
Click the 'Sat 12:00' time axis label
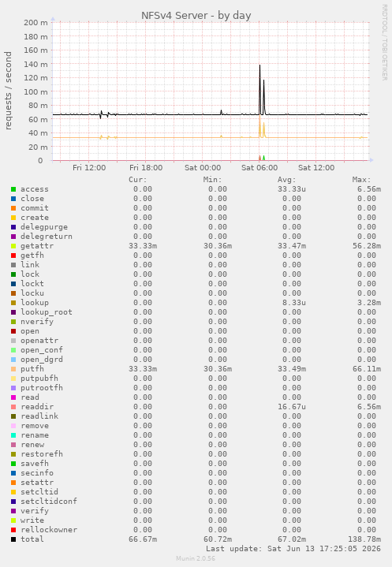point(316,168)
